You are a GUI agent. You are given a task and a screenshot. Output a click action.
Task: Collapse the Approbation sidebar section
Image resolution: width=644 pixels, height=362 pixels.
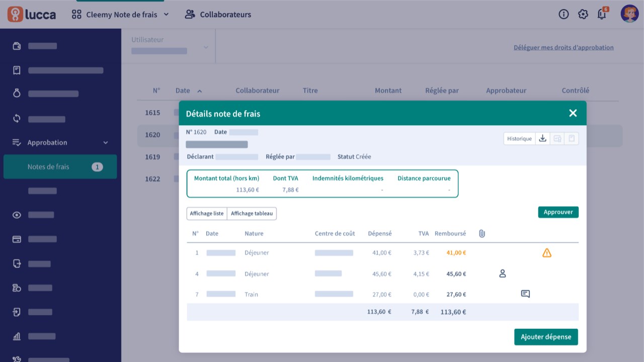click(x=105, y=143)
